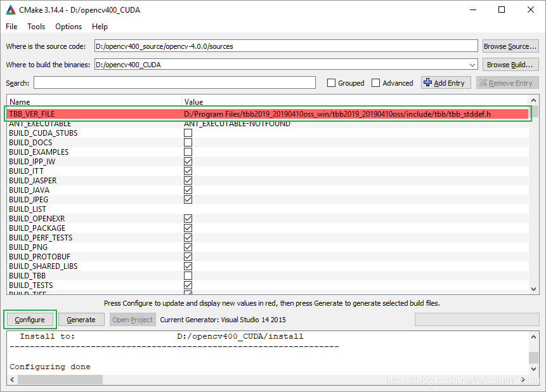546x392 pixels.
Task: Uncheck BUILD_TESTS checkbox
Action: coord(188,285)
